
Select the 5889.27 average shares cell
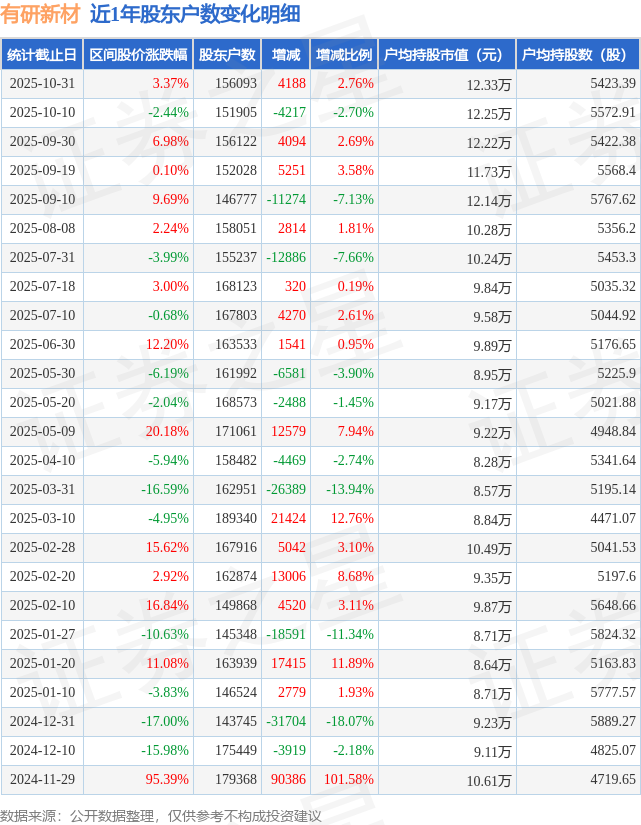(613, 722)
